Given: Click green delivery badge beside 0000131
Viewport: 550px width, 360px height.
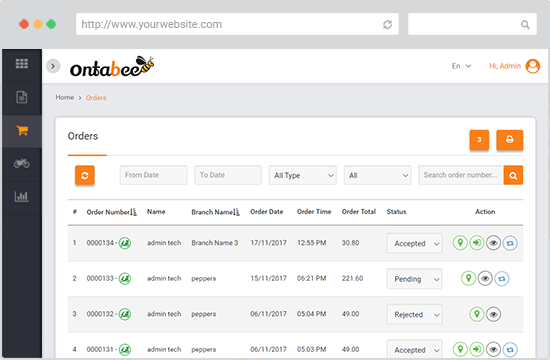Looking at the screenshot, I should 125,349.
